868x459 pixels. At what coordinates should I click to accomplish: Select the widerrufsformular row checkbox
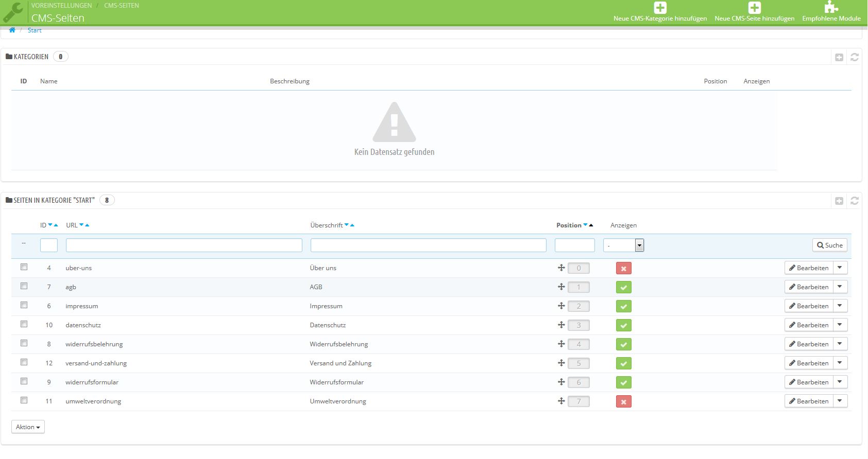24,381
